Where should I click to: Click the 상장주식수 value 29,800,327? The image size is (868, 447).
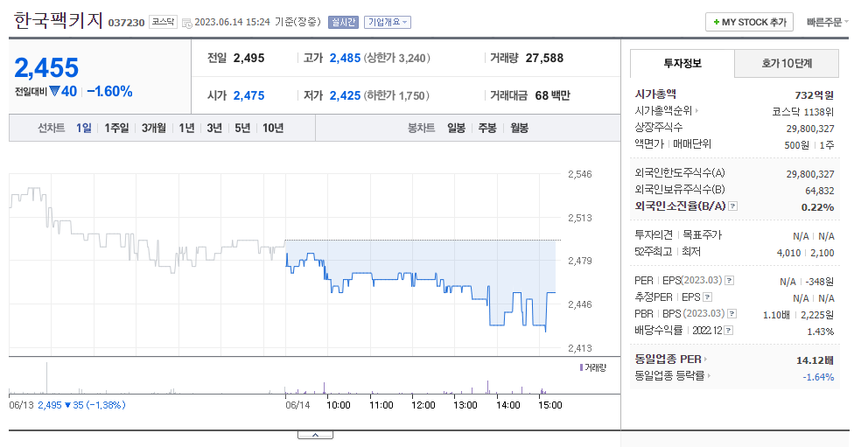[810, 129]
